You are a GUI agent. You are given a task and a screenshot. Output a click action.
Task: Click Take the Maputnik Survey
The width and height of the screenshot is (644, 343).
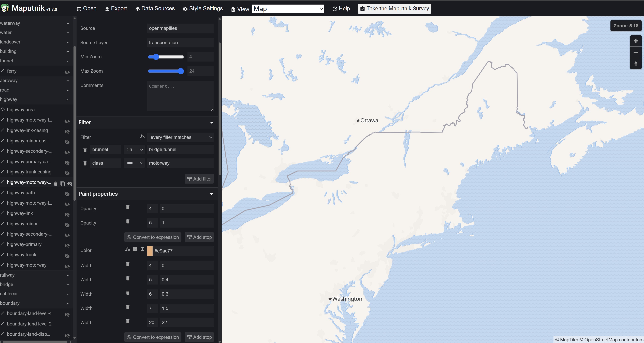[394, 8]
